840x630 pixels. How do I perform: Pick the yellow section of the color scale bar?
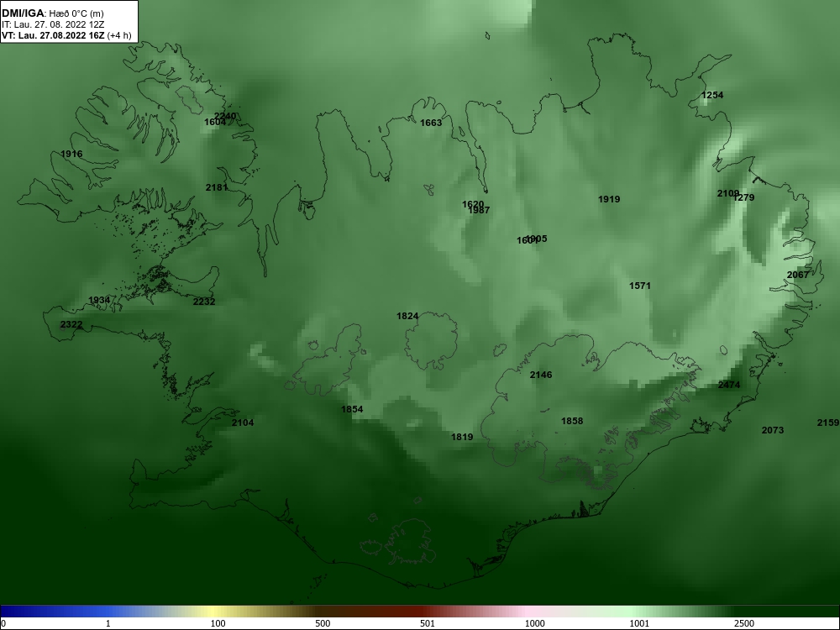coord(214,612)
